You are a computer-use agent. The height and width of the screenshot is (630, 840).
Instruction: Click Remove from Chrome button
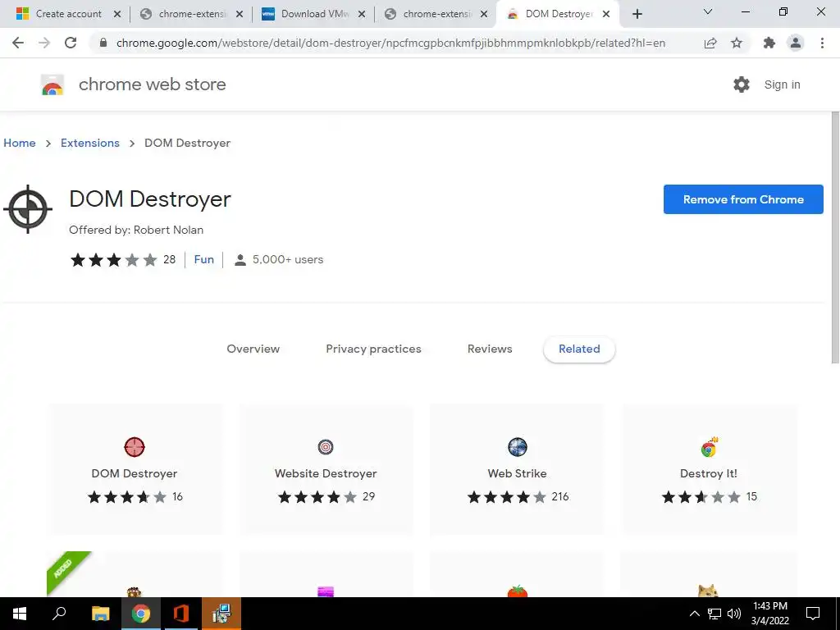pos(743,199)
